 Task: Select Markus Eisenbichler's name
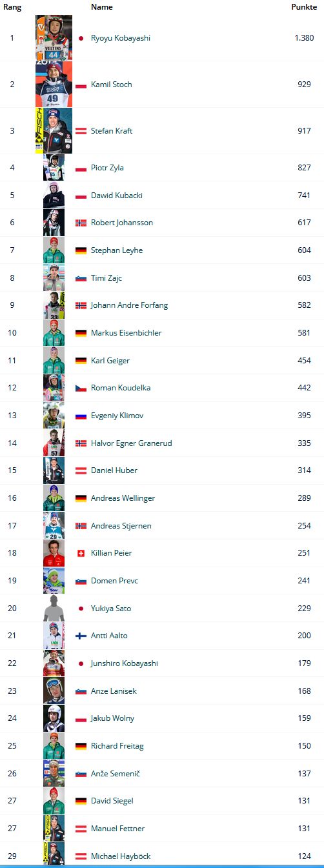click(127, 333)
